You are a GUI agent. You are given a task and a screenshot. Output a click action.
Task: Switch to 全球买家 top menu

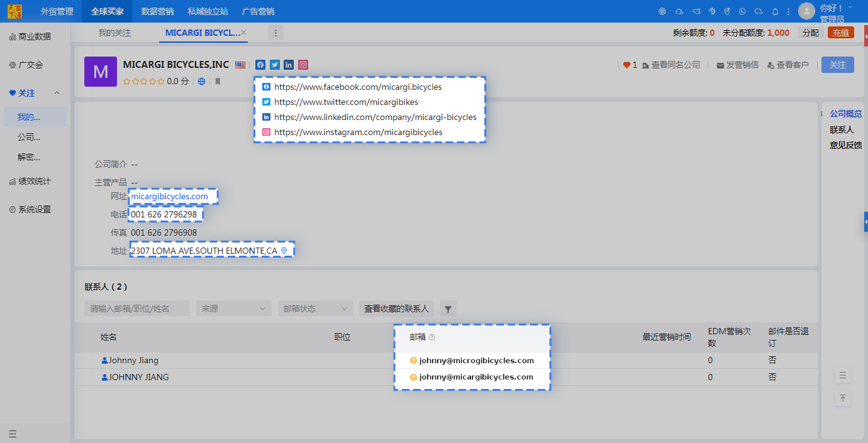(x=107, y=11)
